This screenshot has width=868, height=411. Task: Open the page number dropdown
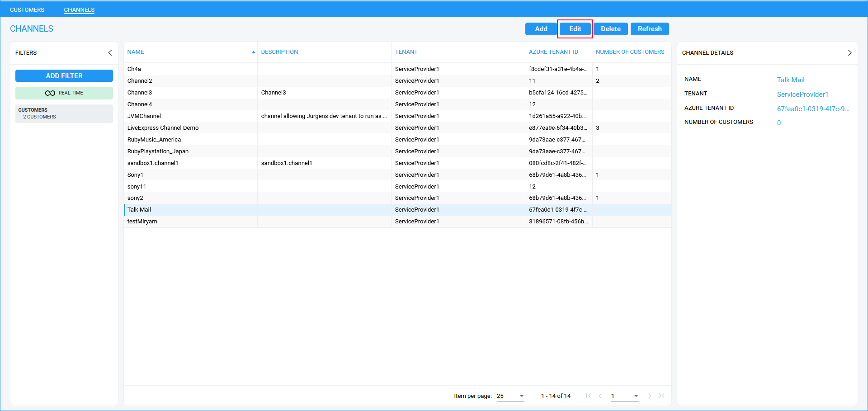[625, 396]
